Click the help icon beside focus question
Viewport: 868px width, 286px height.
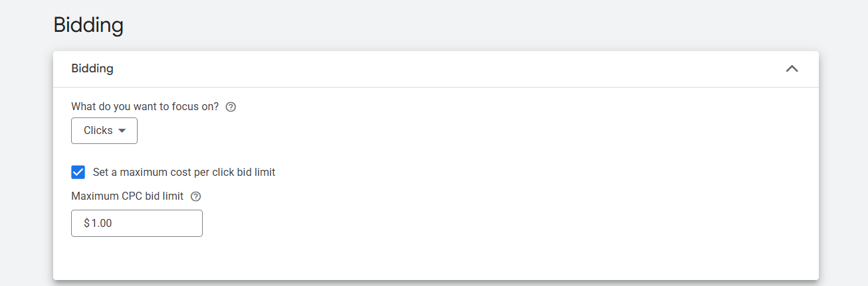tap(231, 107)
